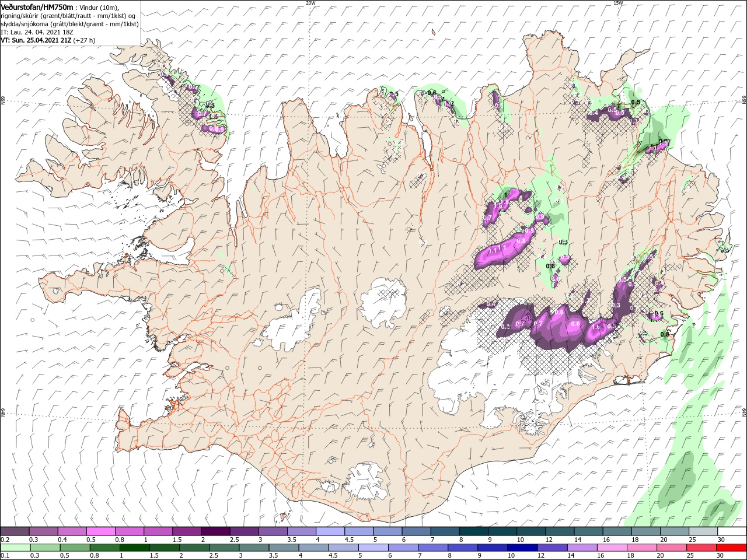Click the violet swatch above 12 in the lower legend
The image size is (747, 560).
click(553, 548)
